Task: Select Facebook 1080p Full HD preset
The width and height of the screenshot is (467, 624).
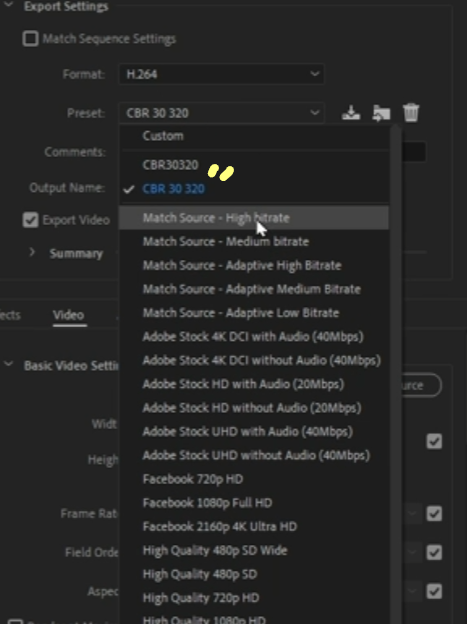Action: pyautogui.click(x=254, y=503)
